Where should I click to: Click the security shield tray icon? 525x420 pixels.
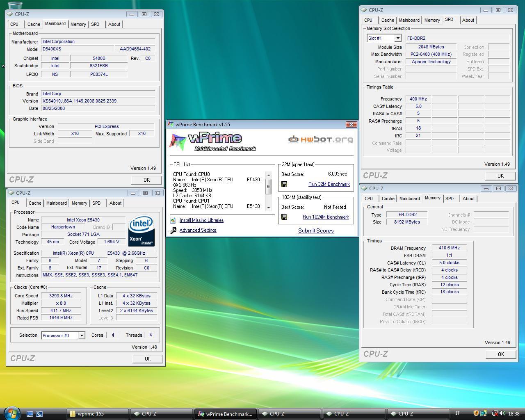click(x=476, y=413)
